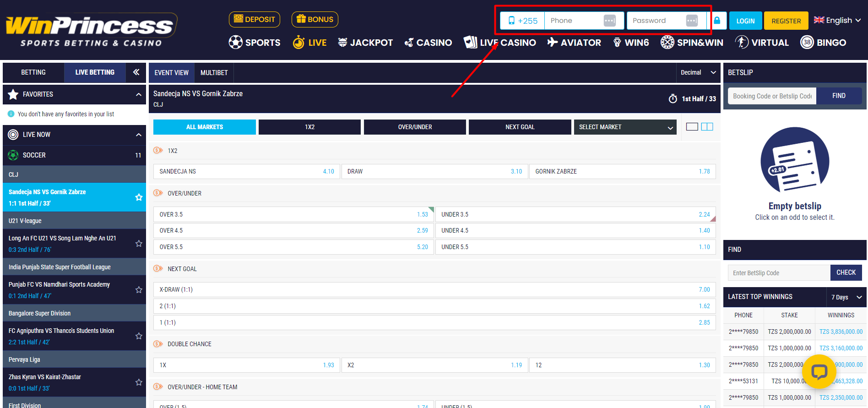Click the coin icon next to 1X2 market
This screenshot has height=408, width=868.
tap(158, 150)
